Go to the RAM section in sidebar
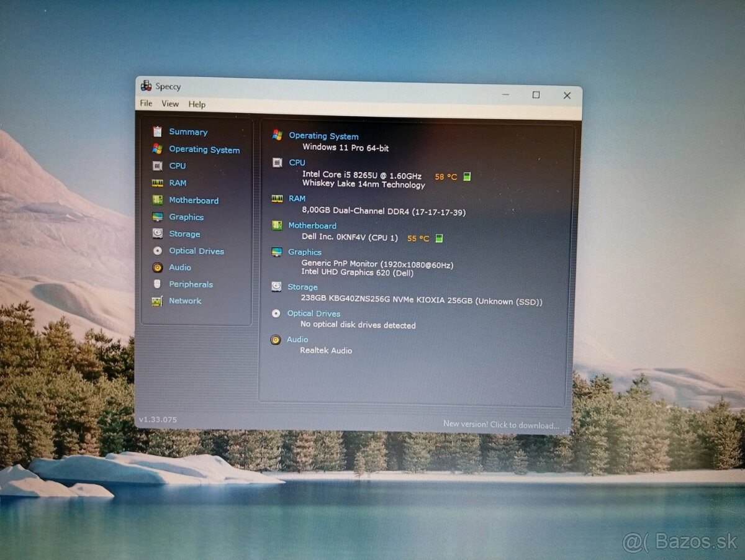 tap(178, 183)
